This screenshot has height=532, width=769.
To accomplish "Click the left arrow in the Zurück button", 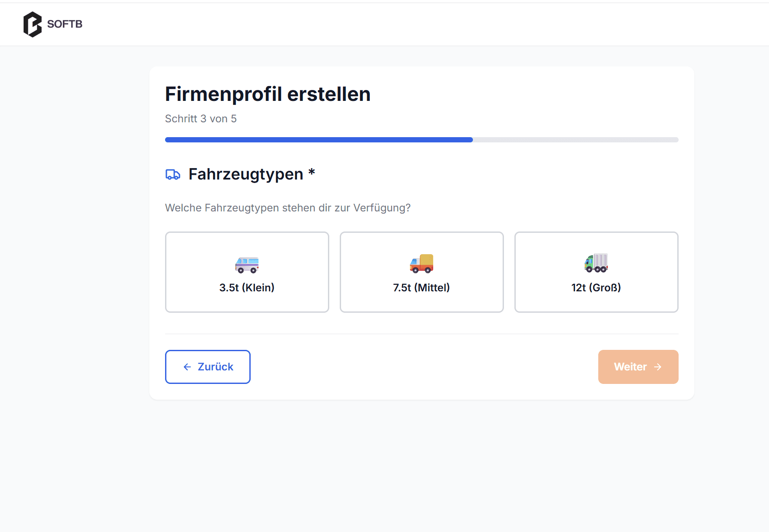I will tap(187, 367).
